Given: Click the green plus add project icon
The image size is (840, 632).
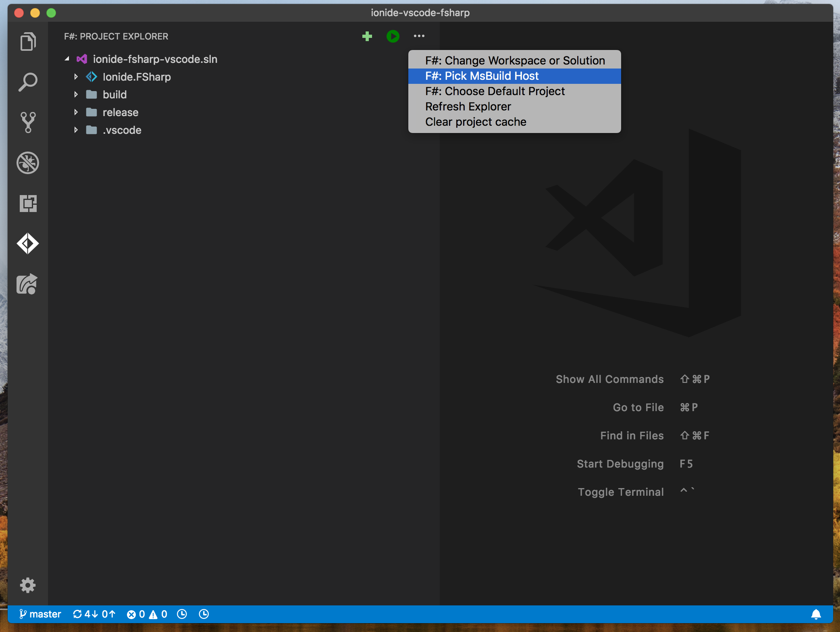Looking at the screenshot, I should (367, 36).
